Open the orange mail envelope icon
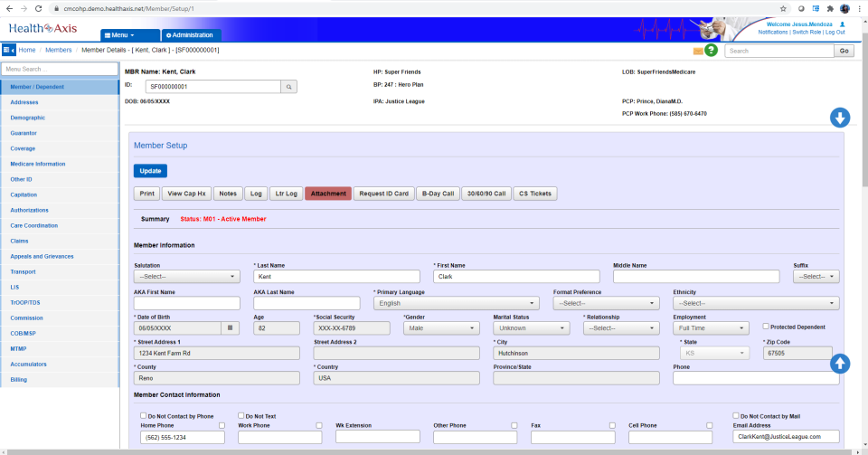The height and width of the screenshot is (455, 868). [x=698, y=51]
